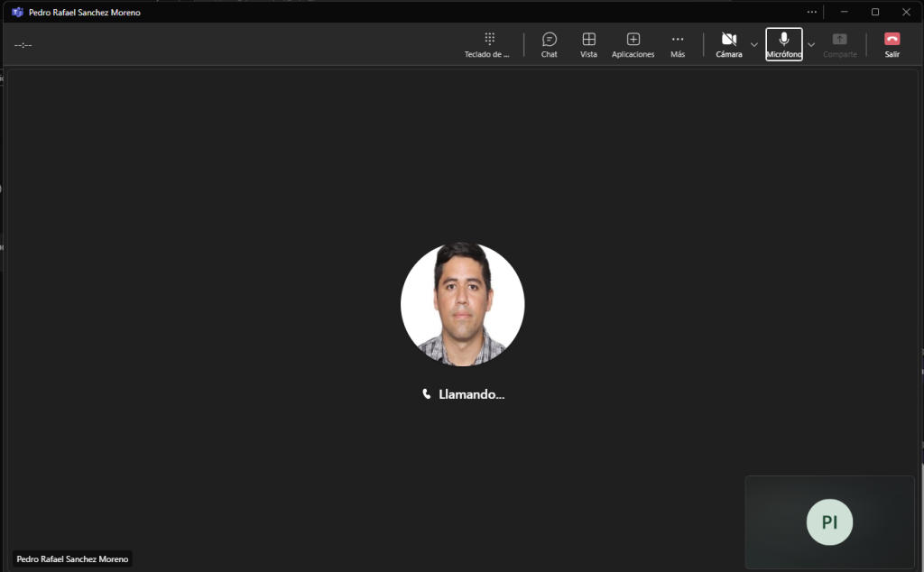The width and height of the screenshot is (924, 572).
Task: Minimize the call window
Action: coord(844,12)
